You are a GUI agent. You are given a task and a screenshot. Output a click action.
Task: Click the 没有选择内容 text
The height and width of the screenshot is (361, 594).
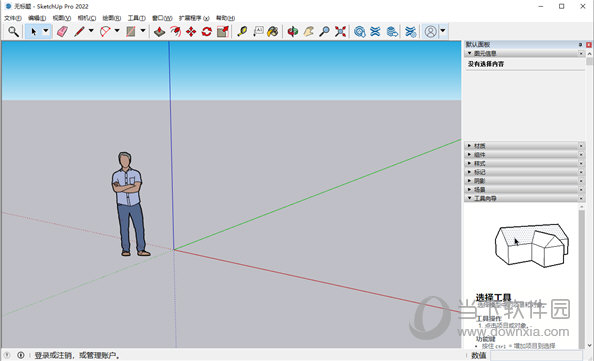click(486, 64)
